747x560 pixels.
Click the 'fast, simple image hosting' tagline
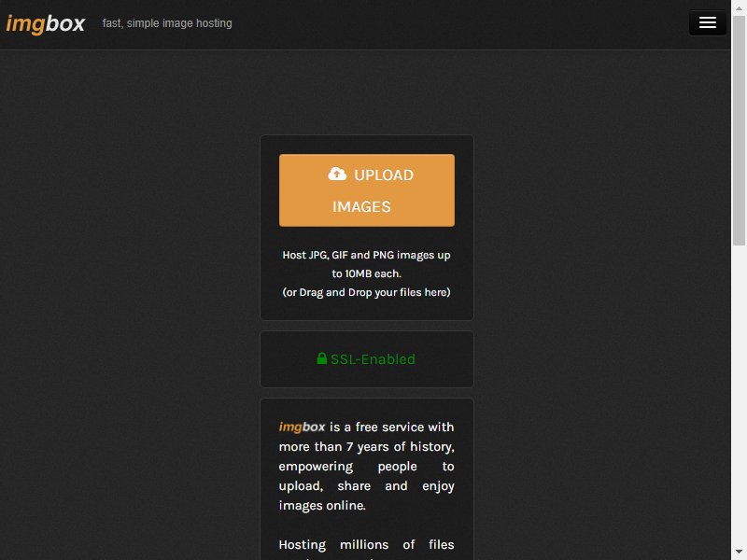pyautogui.click(x=167, y=23)
